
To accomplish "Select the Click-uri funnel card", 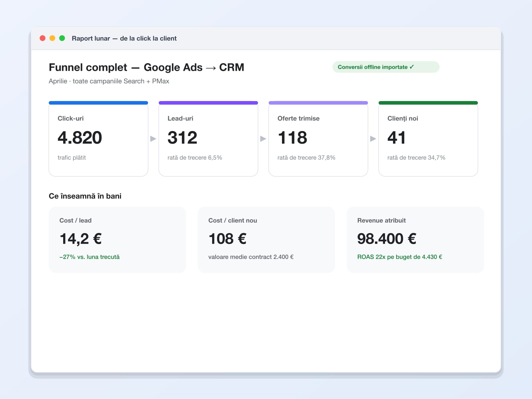I will (98, 139).
